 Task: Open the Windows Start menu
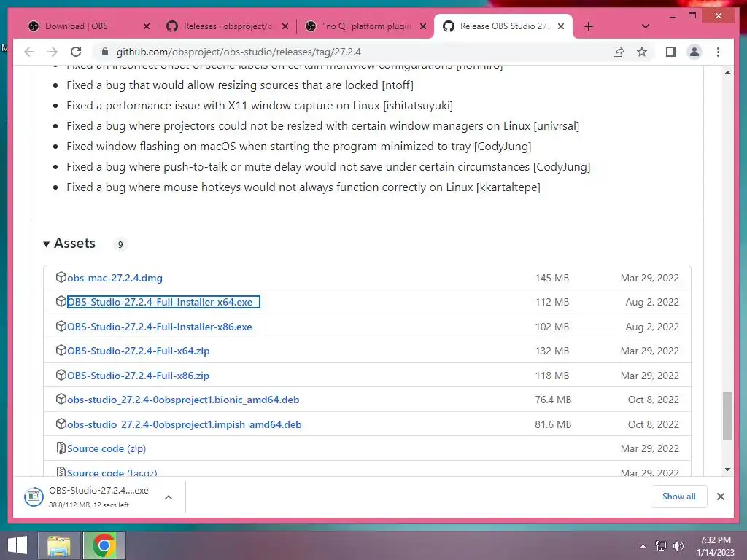coord(18,545)
